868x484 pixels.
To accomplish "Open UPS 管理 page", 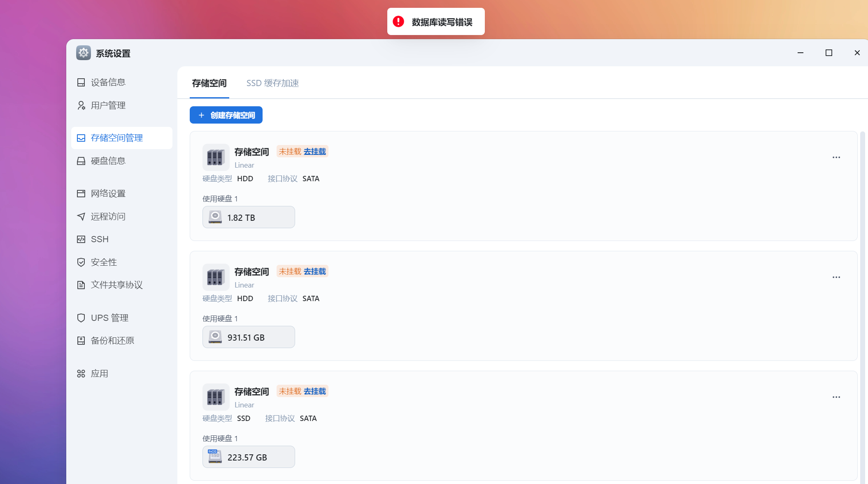I will coord(121,318).
